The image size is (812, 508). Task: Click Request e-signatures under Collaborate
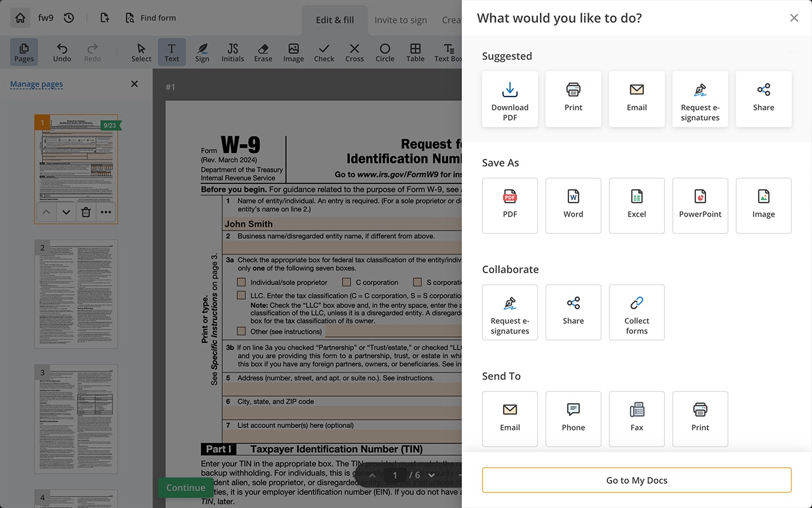510,312
